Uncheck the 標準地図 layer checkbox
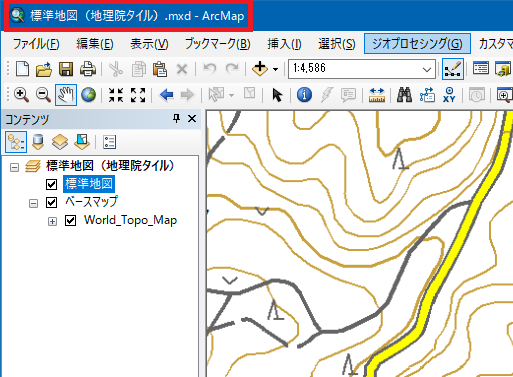 [51, 184]
